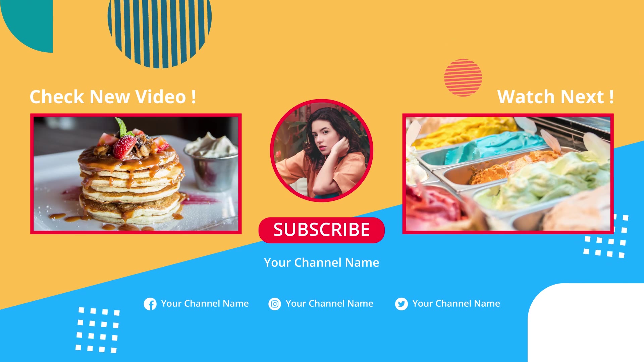Select the pancakes thumbnail image
Screen dimensions: 644x362
[136, 173]
